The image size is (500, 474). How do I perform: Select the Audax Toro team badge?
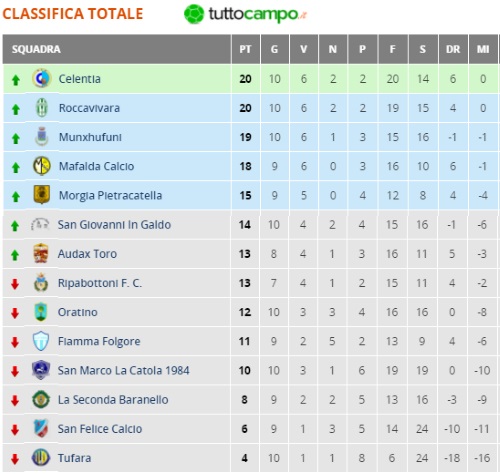(x=41, y=253)
